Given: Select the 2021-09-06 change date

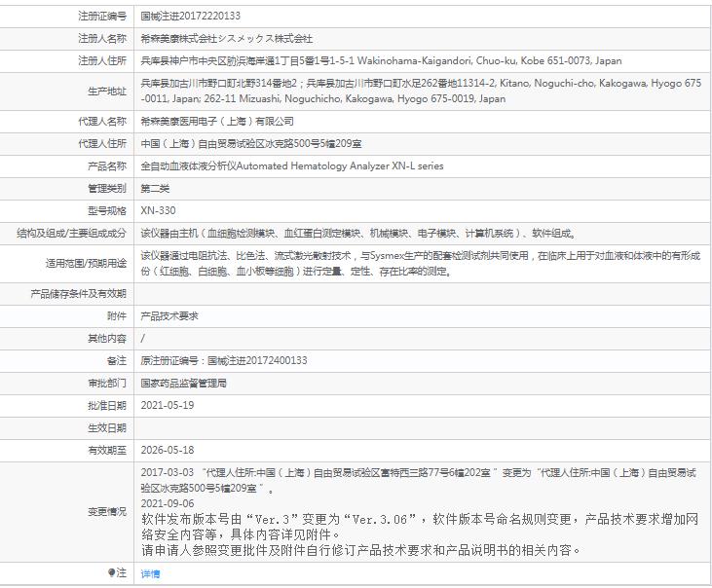Looking at the screenshot, I should 168,503.
